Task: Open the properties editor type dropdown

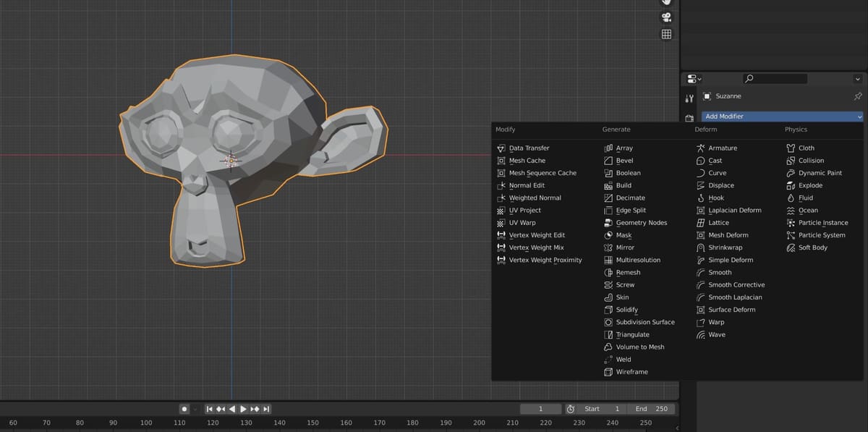Action: pos(694,78)
